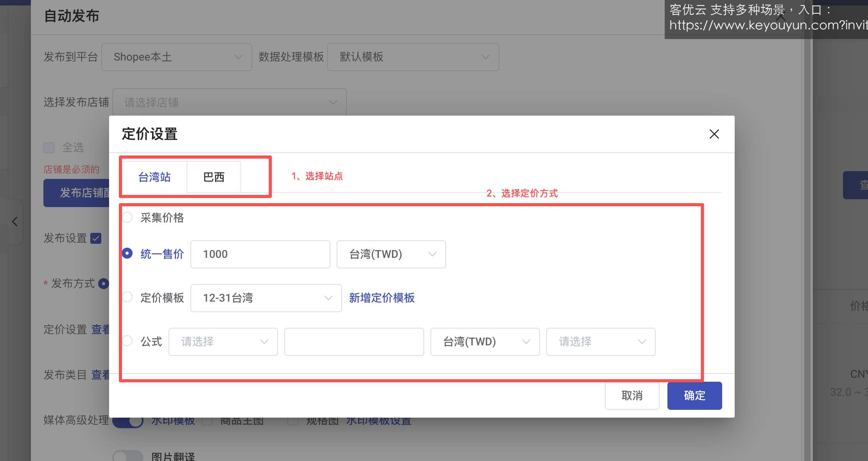Viewport: 868px width, 461px height.
Task: Select the 采集价格 radio option
Action: pyautogui.click(x=127, y=217)
